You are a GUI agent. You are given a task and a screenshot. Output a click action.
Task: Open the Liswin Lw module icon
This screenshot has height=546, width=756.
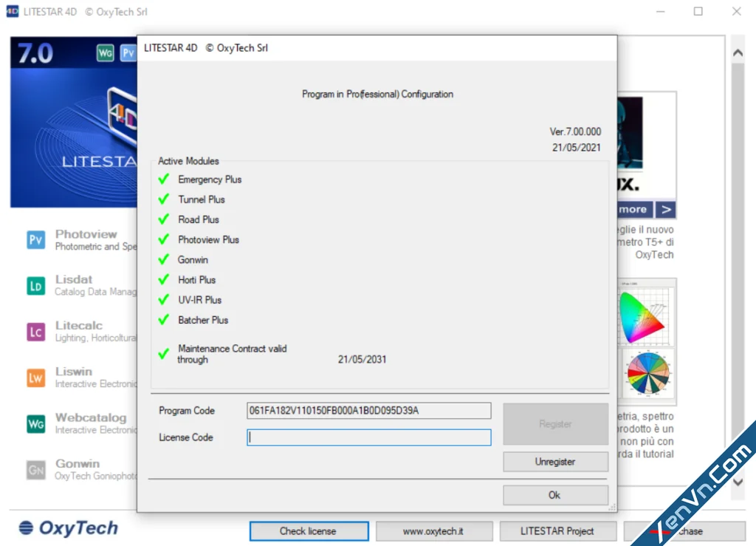tap(35, 378)
